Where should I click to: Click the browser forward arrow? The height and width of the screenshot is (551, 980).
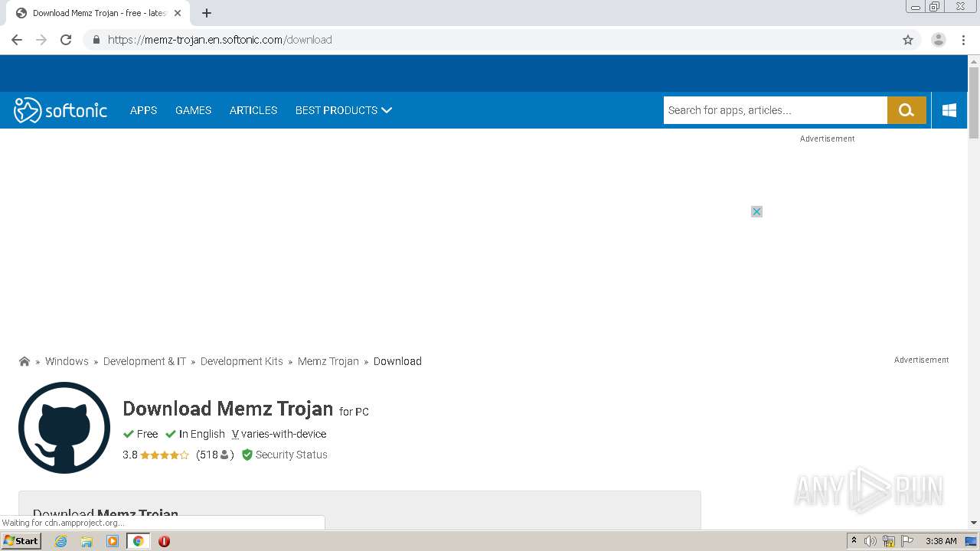point(41,40)
